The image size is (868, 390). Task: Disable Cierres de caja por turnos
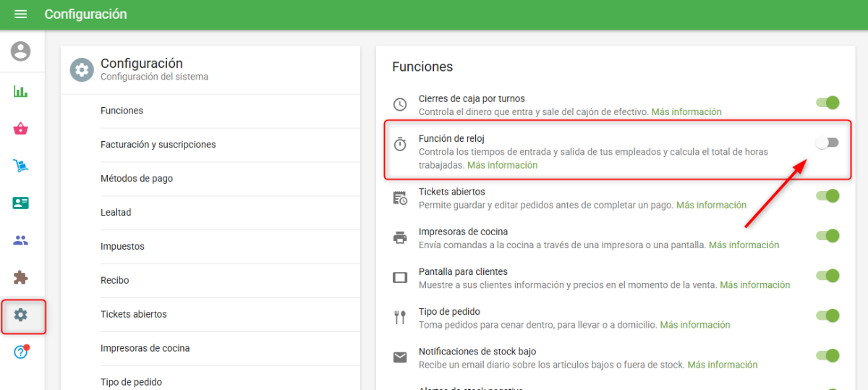click(827, 103)
